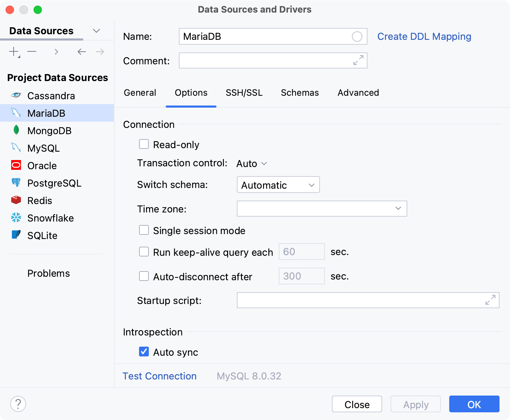Open the Switch schema dropdown

tap(278, 184)
